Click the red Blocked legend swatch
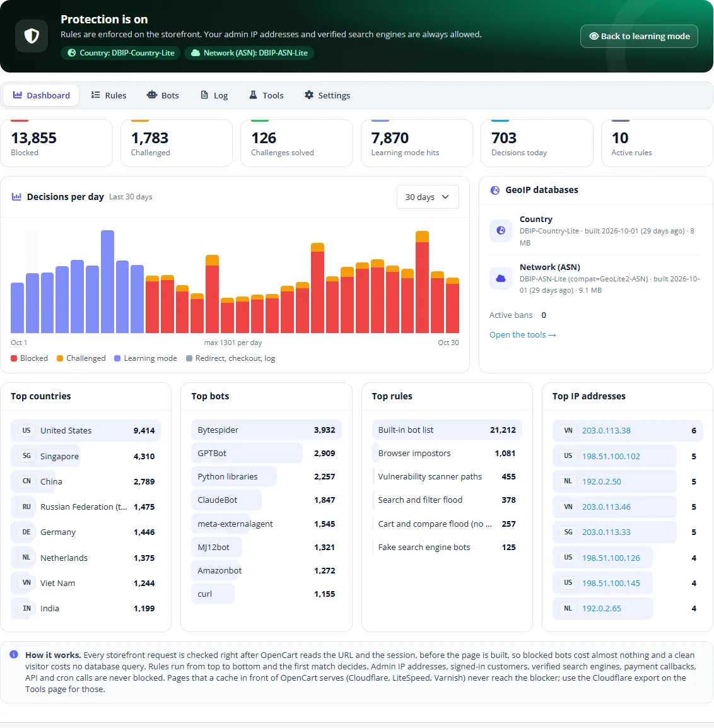The width and height of the screenshot is (714, 728). [x=14, y=358]
